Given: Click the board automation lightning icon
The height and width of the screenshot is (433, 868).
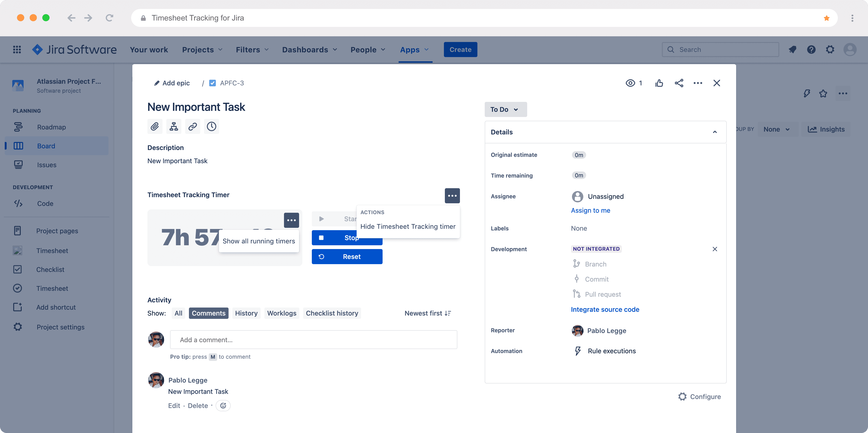Looking at the screenshot, I should tap(806, 93).
